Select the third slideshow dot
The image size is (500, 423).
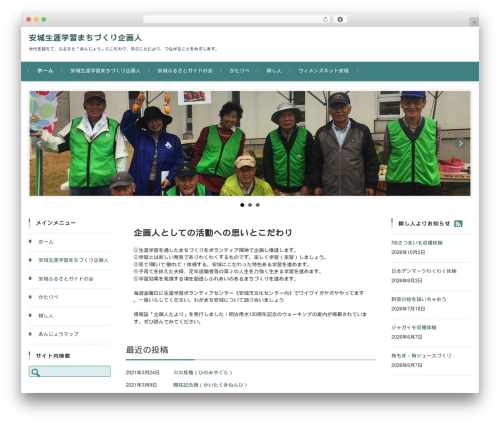point(258,205)
